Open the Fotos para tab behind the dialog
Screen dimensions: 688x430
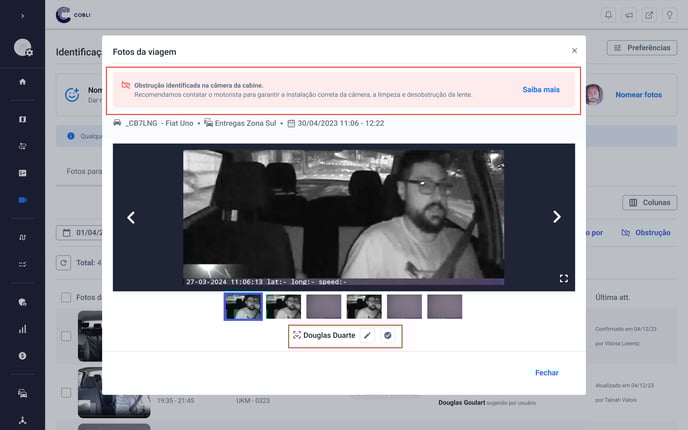tap(84, 171)
